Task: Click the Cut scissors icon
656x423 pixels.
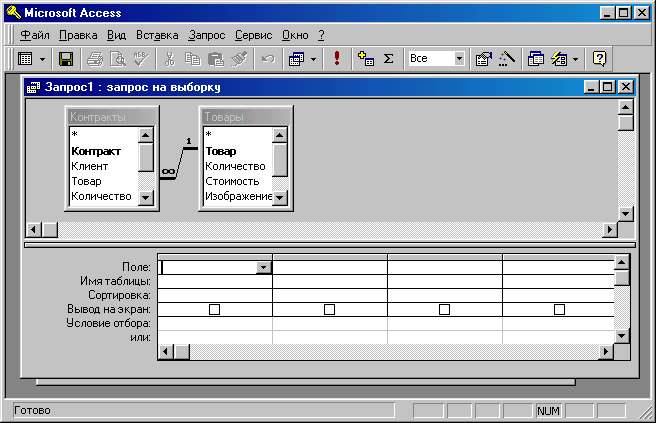Action: (x=169, y=59)
